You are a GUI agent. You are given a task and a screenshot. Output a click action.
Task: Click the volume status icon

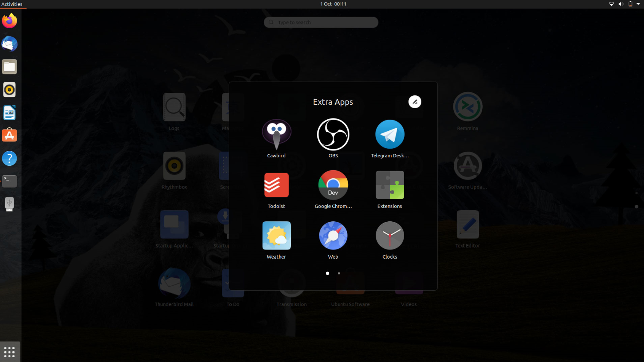pos(621,4)
